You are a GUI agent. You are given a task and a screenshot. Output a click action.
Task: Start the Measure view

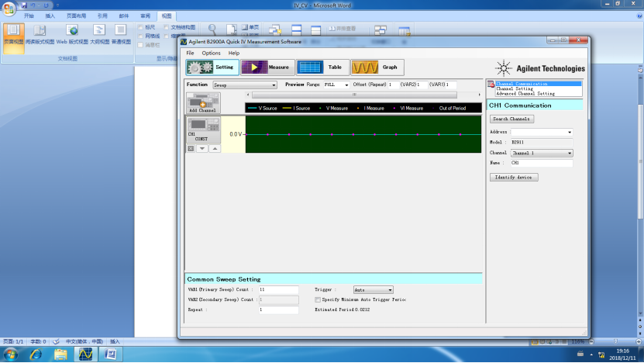[267, 67]
